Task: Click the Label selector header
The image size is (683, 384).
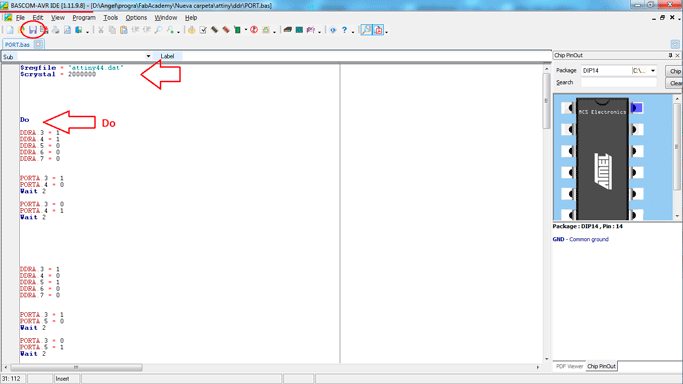Action: click(x=167, y=56)
